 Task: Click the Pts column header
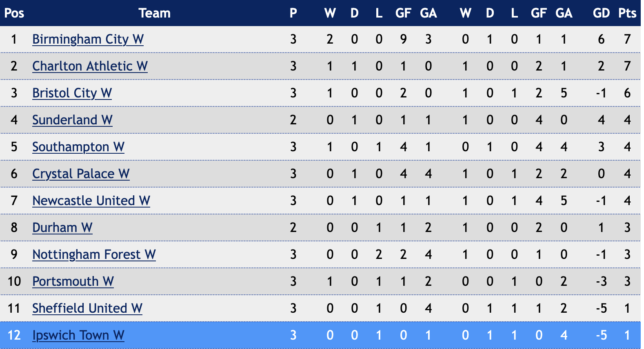click(627, 13)
